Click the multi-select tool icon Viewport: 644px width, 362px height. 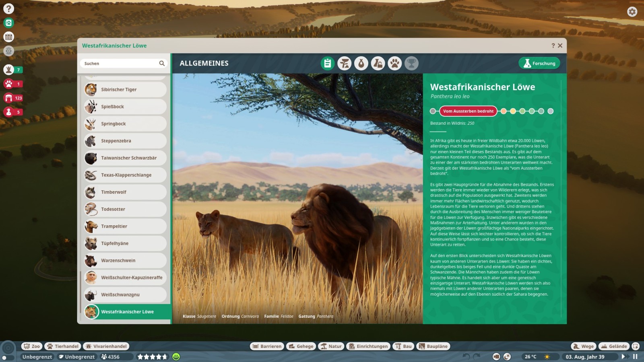[x=636, y=346]
